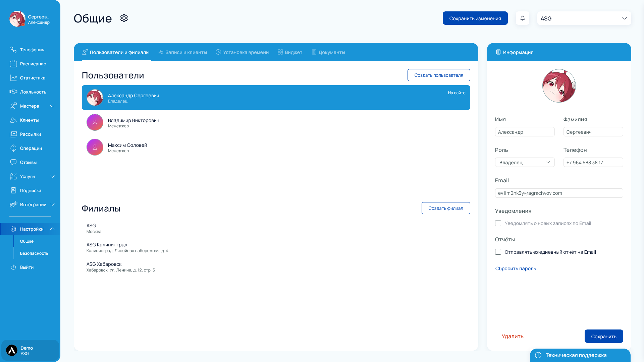Open the Роль dropdown set to Владелец

tap(525, 162)
